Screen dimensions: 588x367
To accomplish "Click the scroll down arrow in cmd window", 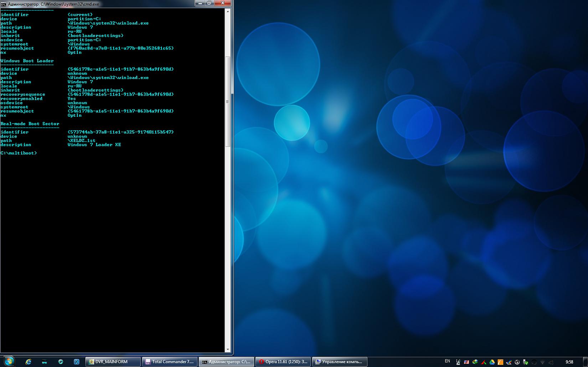I will tap(228, 350).
